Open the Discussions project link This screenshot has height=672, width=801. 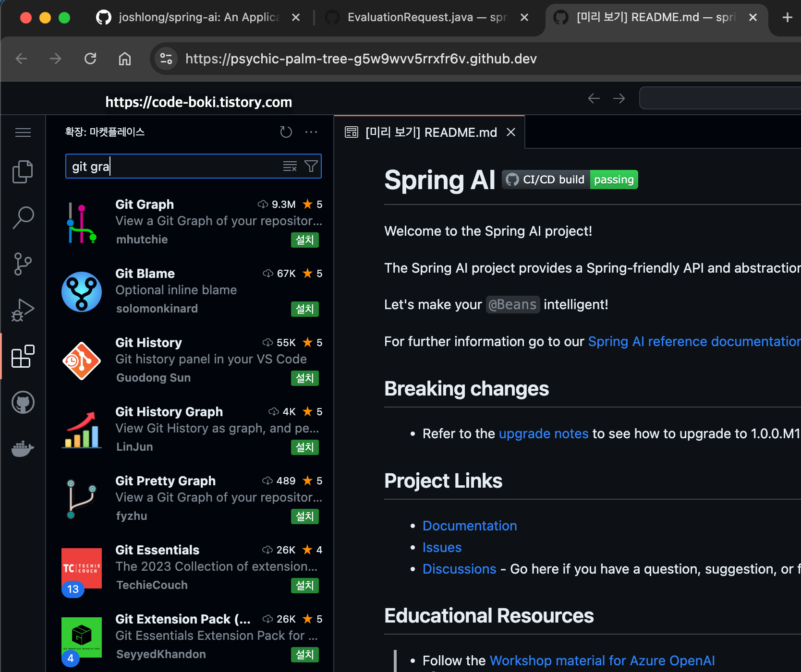[459, 569]
